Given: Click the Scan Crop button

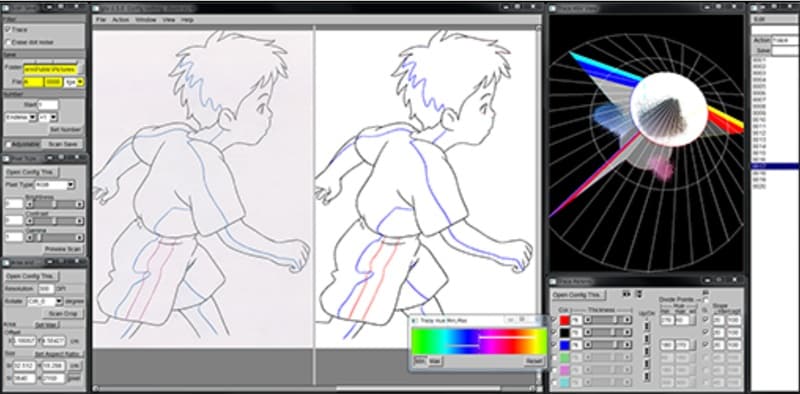Looking at the screenshot, I should tap(63, 314).
